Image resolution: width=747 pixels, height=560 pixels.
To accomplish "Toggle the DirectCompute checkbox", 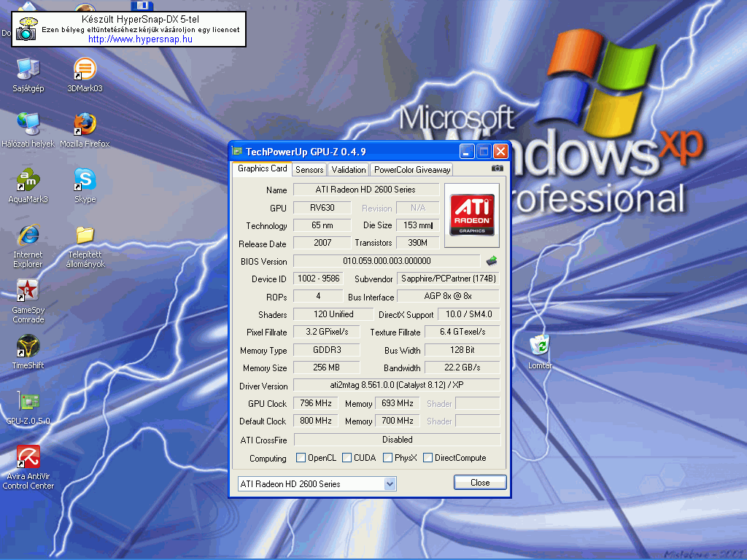I will pos(427,458).
